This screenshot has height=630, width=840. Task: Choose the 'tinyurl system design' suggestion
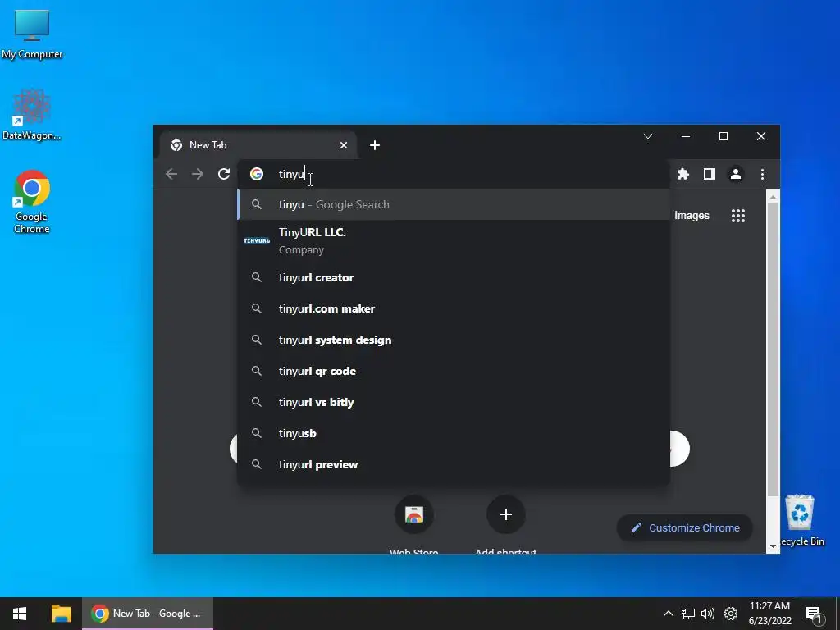point(453,340)
